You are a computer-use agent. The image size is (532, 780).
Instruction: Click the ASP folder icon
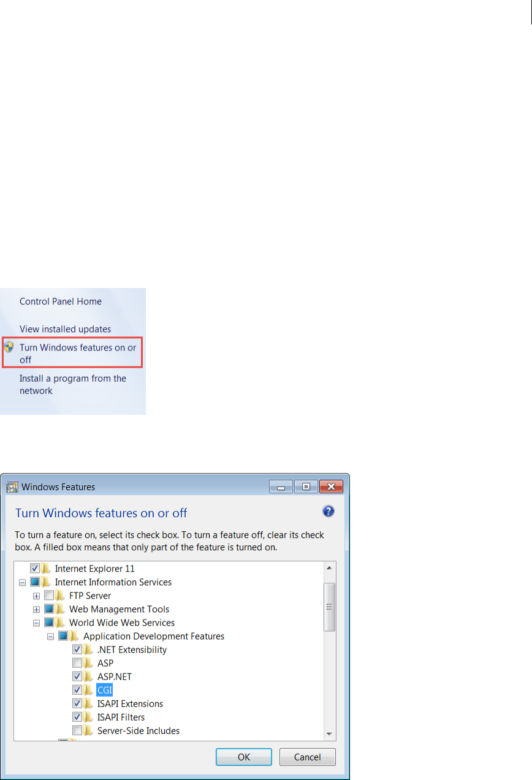pyautogui.click(x=88, y=663)
